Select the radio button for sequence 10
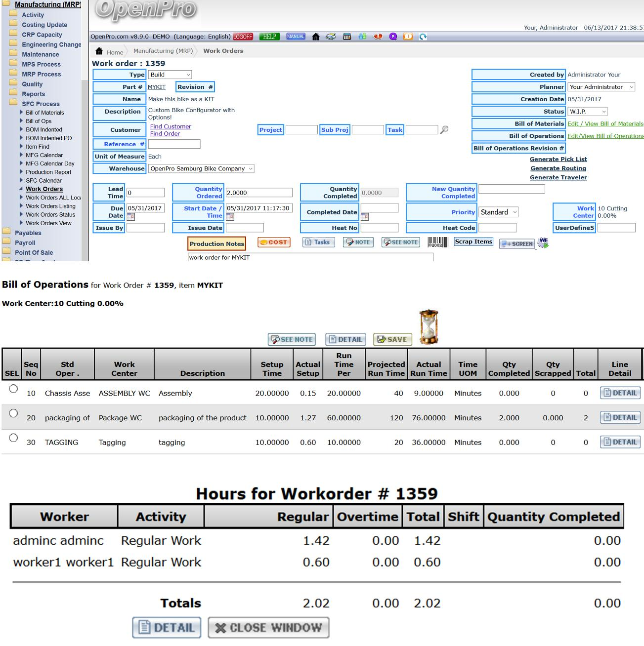 coord(13,389)
